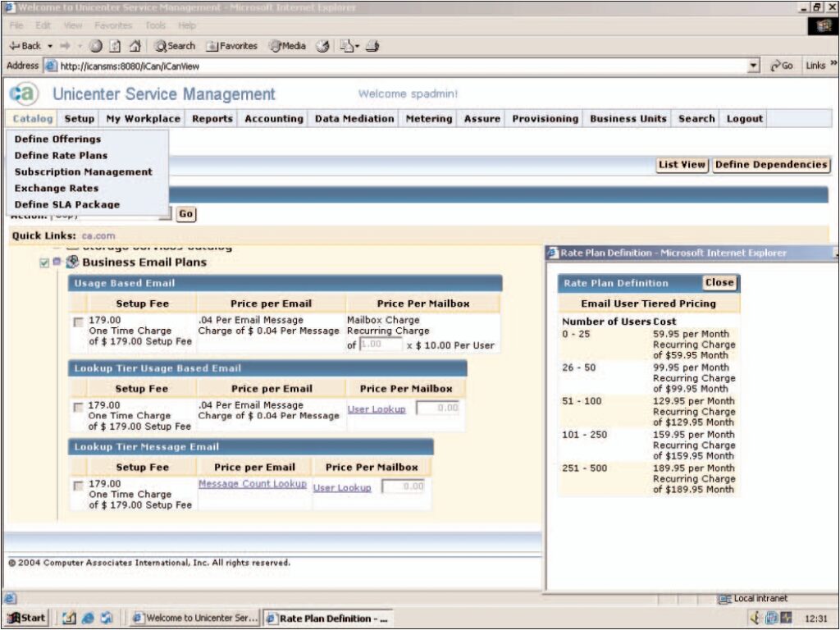
Task: Open the Favorites pane from the browser toolbar
Action: click(232, 46)
